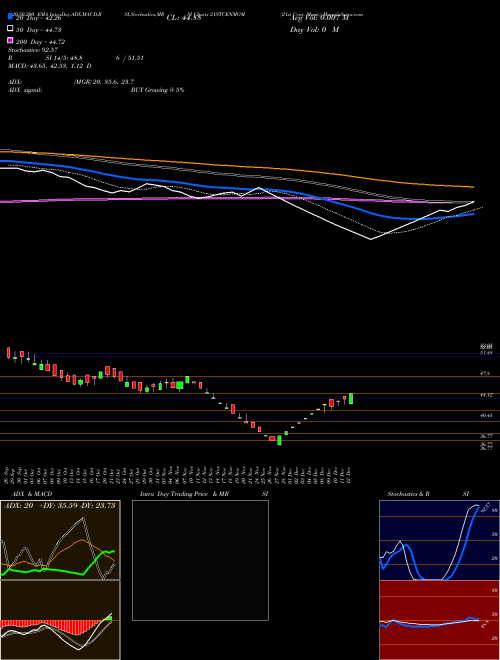Click the 'ADX & MACD' panel title
Screen dimensions: 500x660
(32, 494)
